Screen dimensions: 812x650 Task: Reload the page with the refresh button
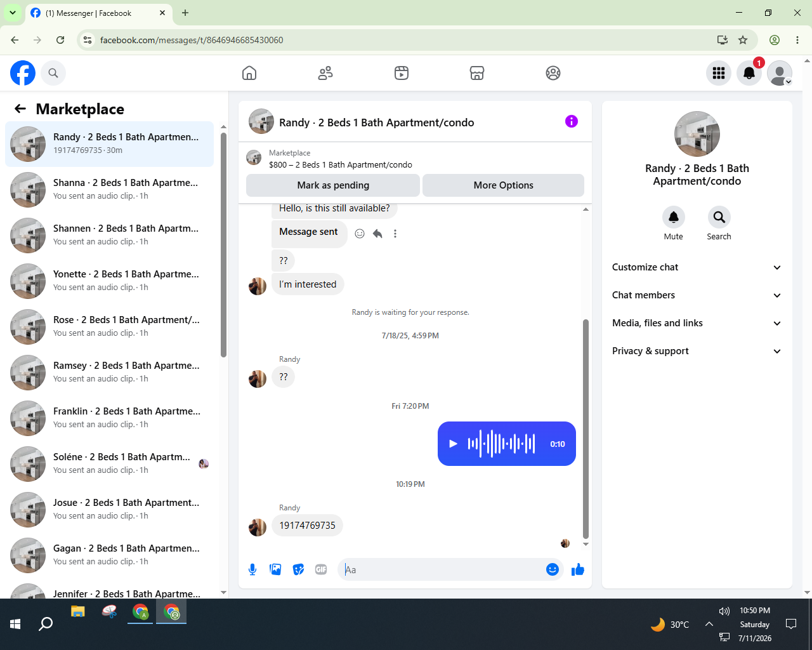[x=60, y=40]
